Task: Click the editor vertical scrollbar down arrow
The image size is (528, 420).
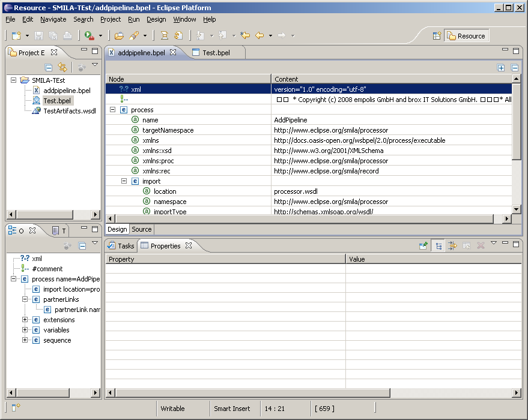Action: 516,209
